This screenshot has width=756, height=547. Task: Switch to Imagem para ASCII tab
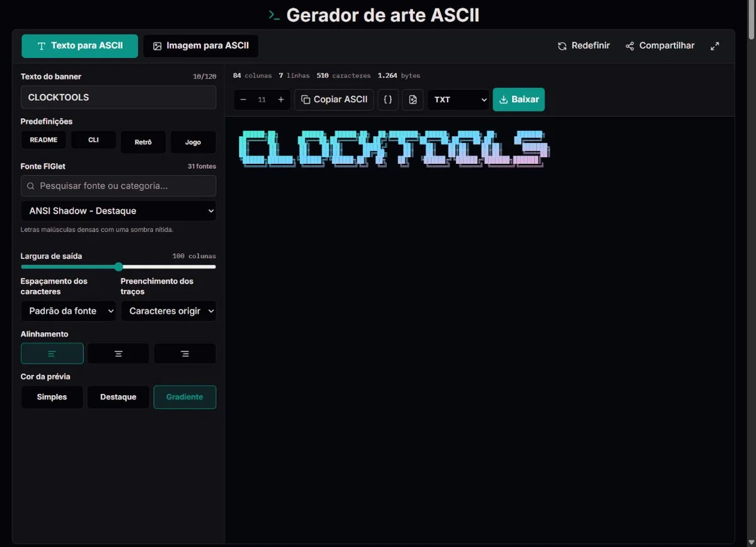pos(201,46)
